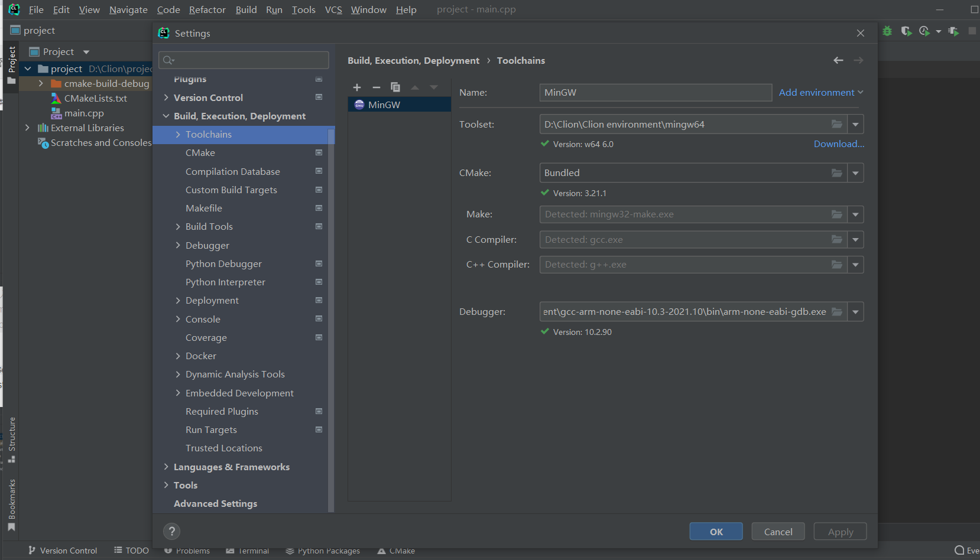Screen dimensions: 980x560
Task: Browse folder for Debugger path
Action: click(x=837, y=311)
